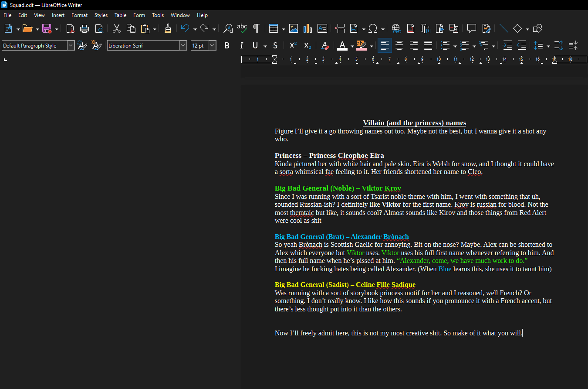Show the Draw Functions toolbar
The height and width of the screenshot is (389, 588).
coord(537,29)
